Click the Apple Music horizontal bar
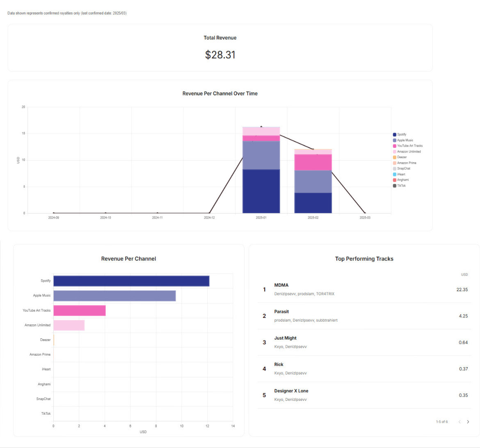The image size is (480, 448). pos(114,296)
